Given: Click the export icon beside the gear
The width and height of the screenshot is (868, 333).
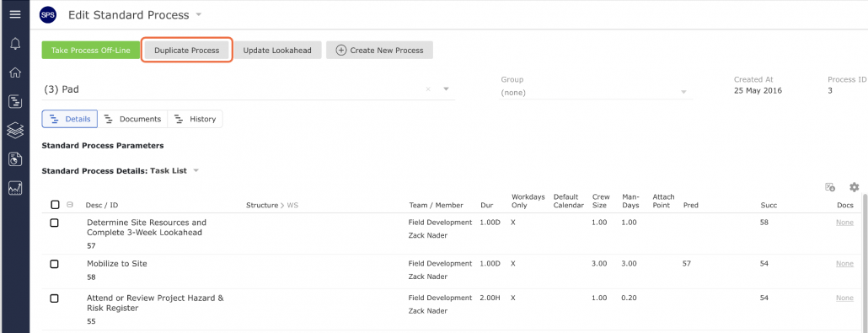Looking at the screenshot, I should 830,187.
